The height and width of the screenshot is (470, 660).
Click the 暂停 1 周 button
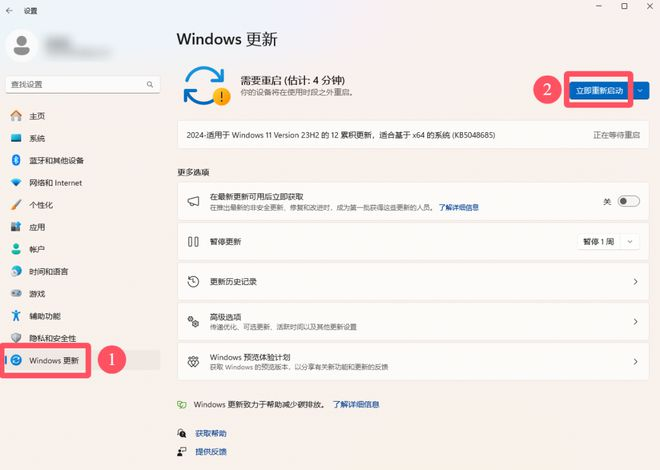[x=599, y=242]
